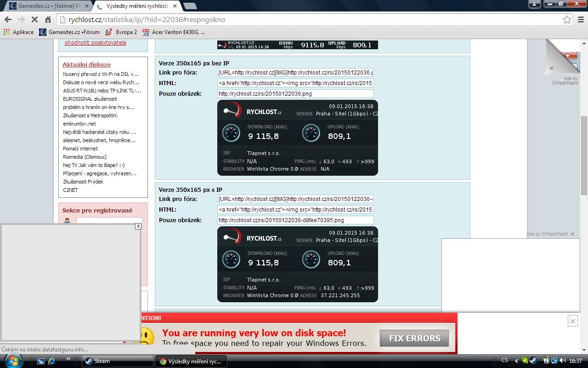Open the Aktuální diskuze link

(x=86, y=65)
